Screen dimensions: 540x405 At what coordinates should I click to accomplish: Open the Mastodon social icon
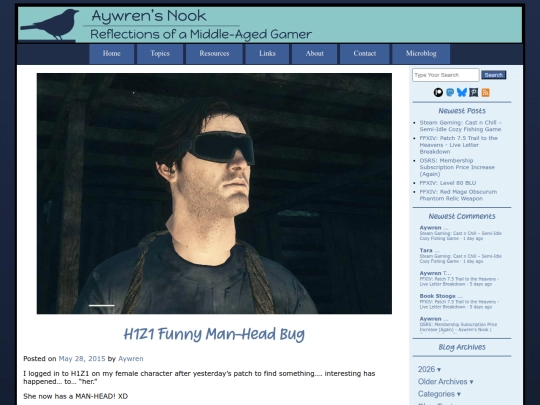(450, 92)
